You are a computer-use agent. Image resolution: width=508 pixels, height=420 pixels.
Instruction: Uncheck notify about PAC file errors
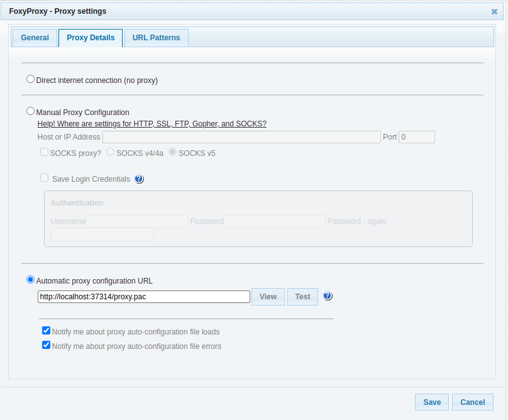pyautogui.click(x=47, y=345)
